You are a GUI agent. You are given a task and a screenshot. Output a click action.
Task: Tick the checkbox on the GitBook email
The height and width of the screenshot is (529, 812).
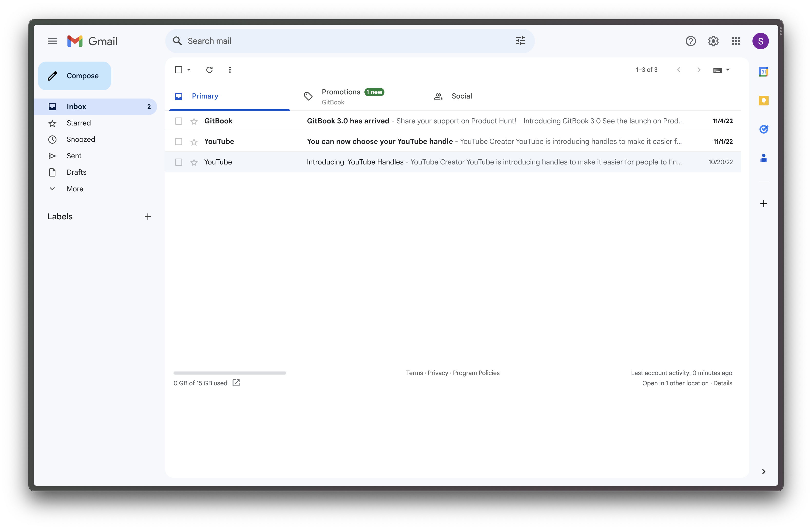[178, 121]
